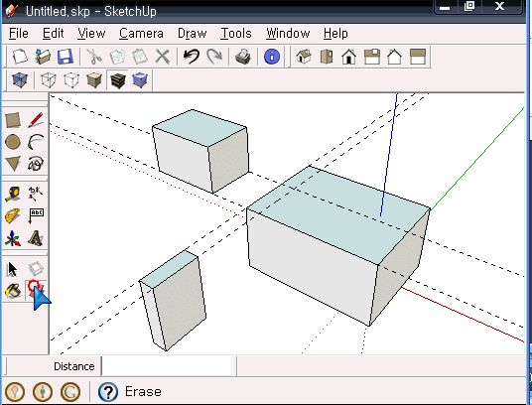Activate the Protractor tool
The width and height of the screenshot is (532, 405).
click(x=13, y=215)
